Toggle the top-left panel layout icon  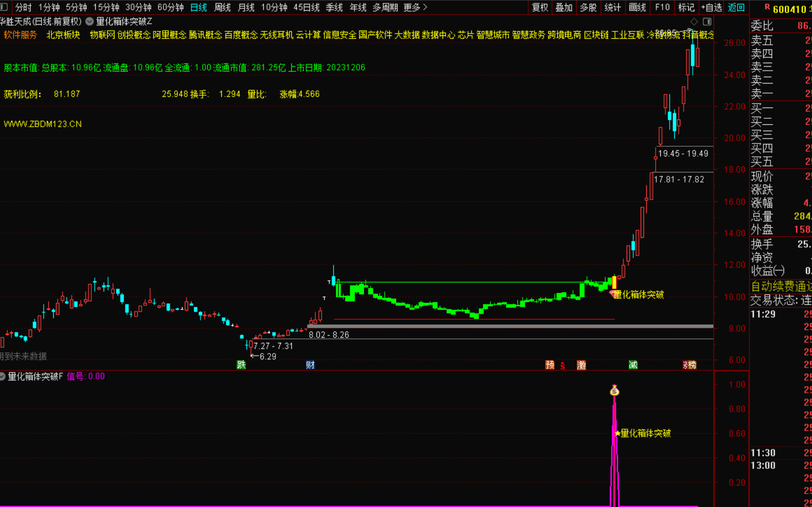tap(4, 7)
